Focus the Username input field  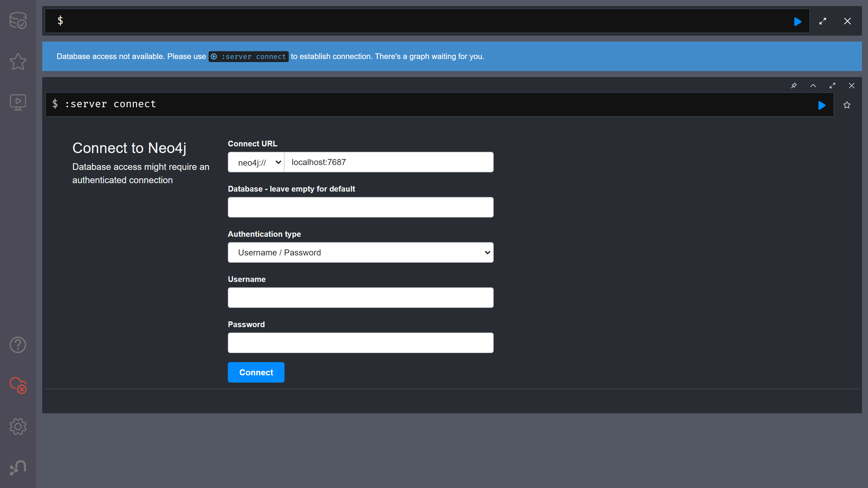click(360, 298)
